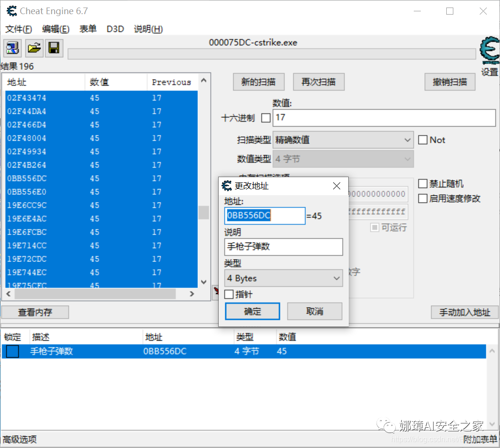Click the save floppy disk icon

coord(54,48)
